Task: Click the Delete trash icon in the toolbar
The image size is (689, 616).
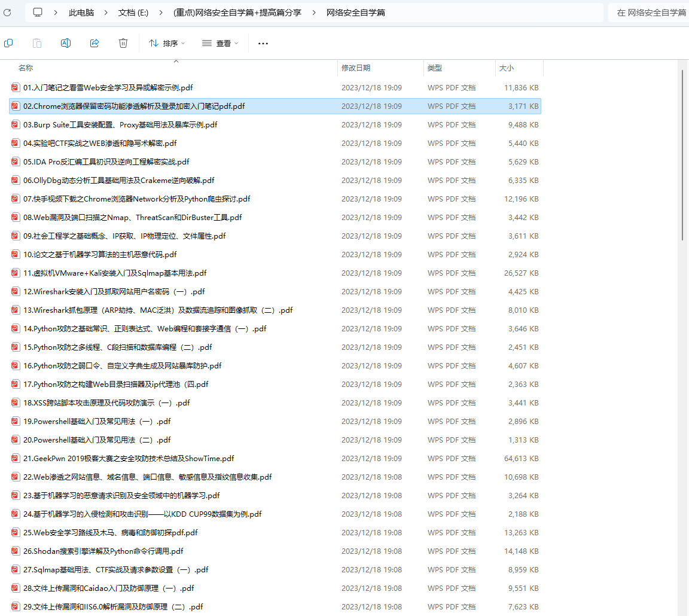Action: pos(123,43)
